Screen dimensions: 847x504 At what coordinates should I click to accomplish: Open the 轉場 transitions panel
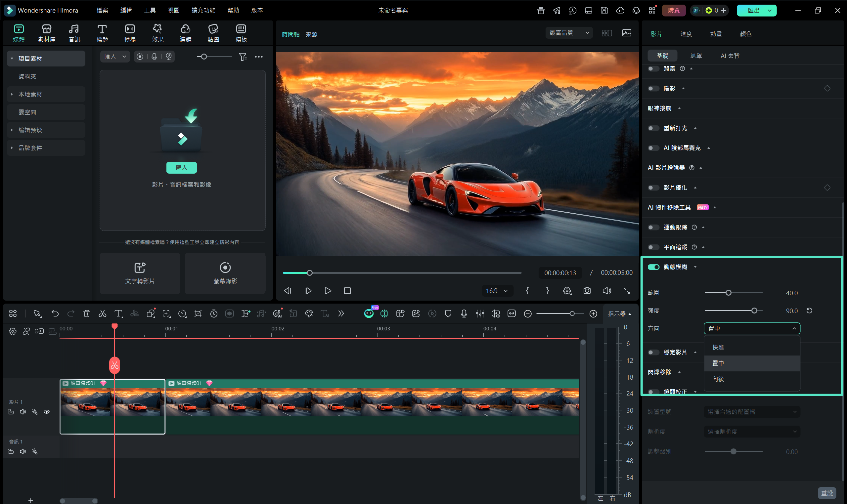tap(130, 33)
